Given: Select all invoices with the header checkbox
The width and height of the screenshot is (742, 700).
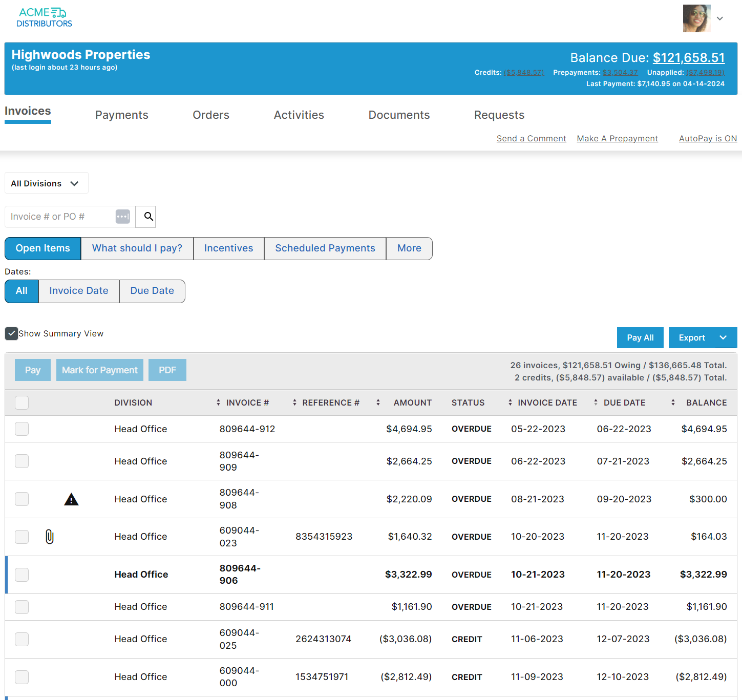Looking at the screenshot, I should click(22, 402).
